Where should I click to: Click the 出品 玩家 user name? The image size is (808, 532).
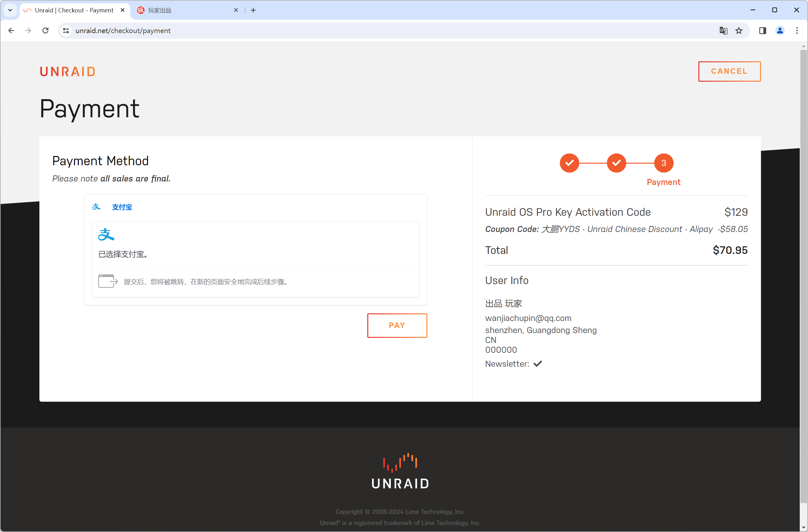pyautogui.click(x=504, y=304)
